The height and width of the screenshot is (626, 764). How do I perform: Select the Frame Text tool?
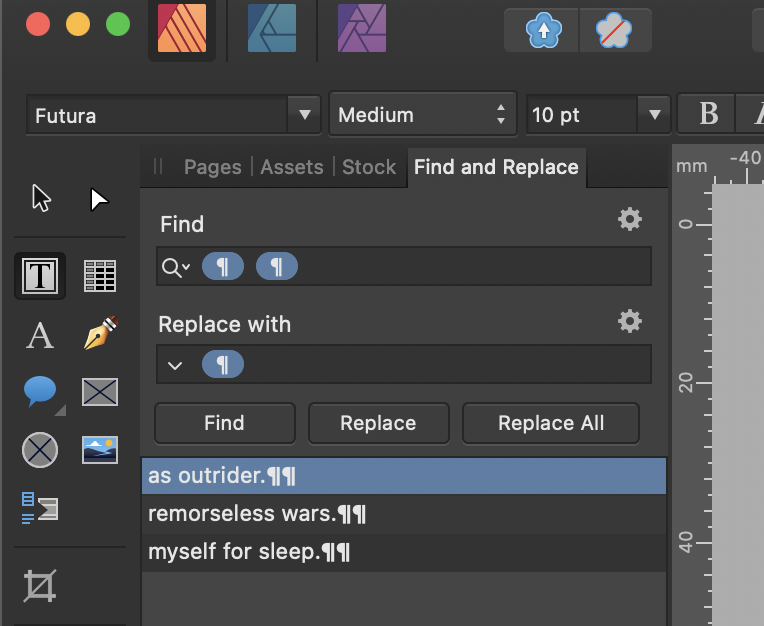[x=40, y=276]
